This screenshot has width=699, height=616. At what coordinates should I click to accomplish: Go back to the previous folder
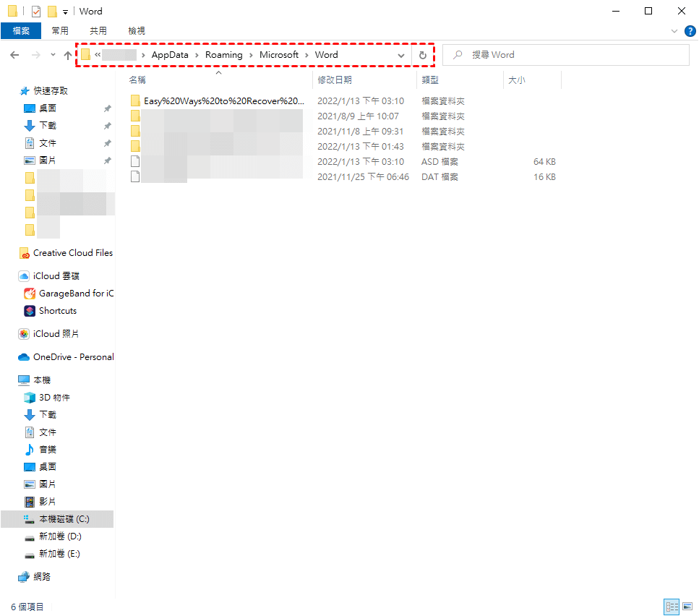(14, 55)
